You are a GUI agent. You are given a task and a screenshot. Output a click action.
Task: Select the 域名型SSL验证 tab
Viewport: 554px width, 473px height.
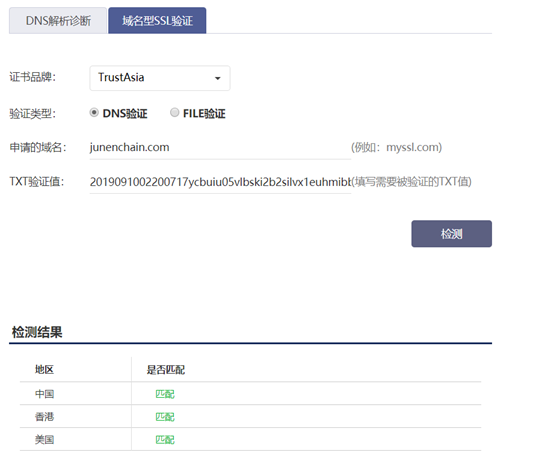(157, 20)
